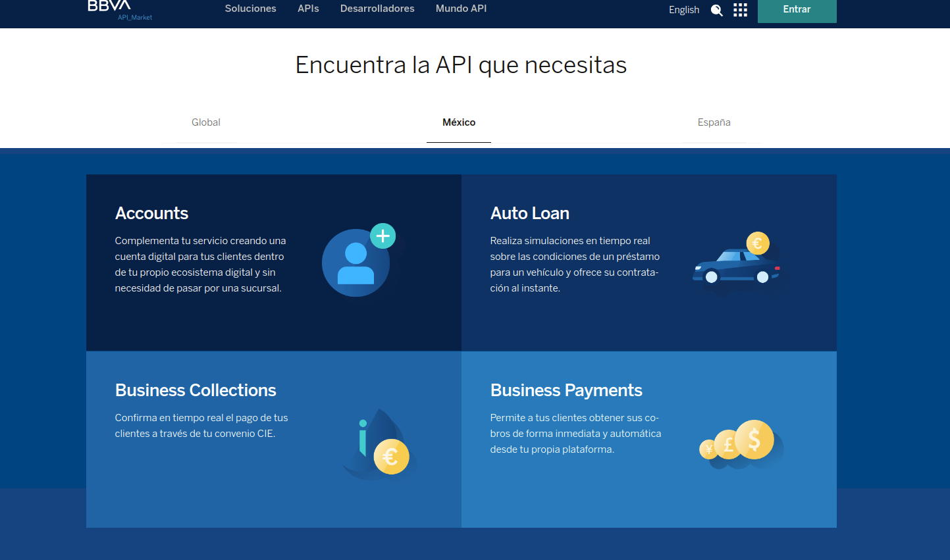Click the Accounts user-plus illustration
Image resolution: width=950 pixels, height=560 pixels.
[x=359, y=260]
